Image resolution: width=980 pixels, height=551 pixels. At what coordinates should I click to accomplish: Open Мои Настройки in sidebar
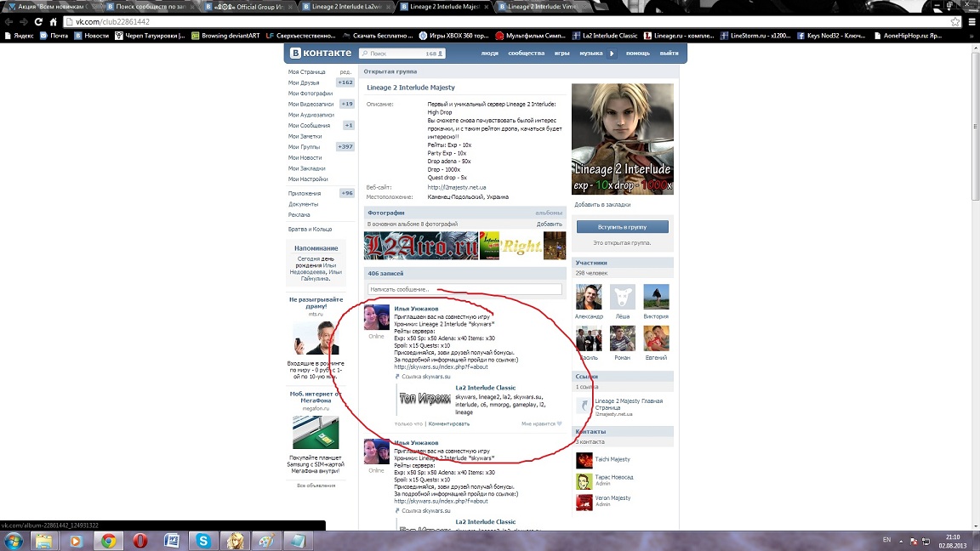tap(307, 179)
